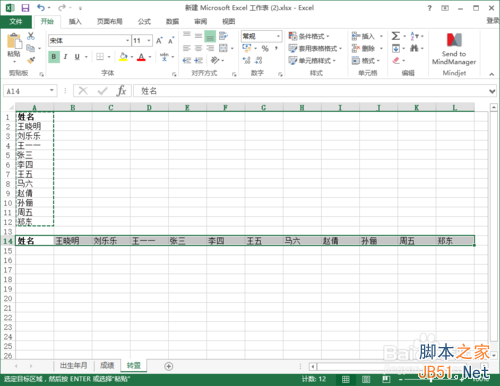
Task: Open Format as Table menu
Action: tap(315, 48)
